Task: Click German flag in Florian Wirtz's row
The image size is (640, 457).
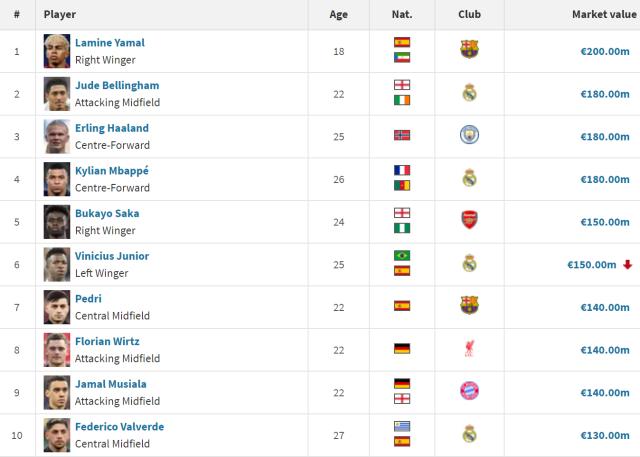Action: 402,348
